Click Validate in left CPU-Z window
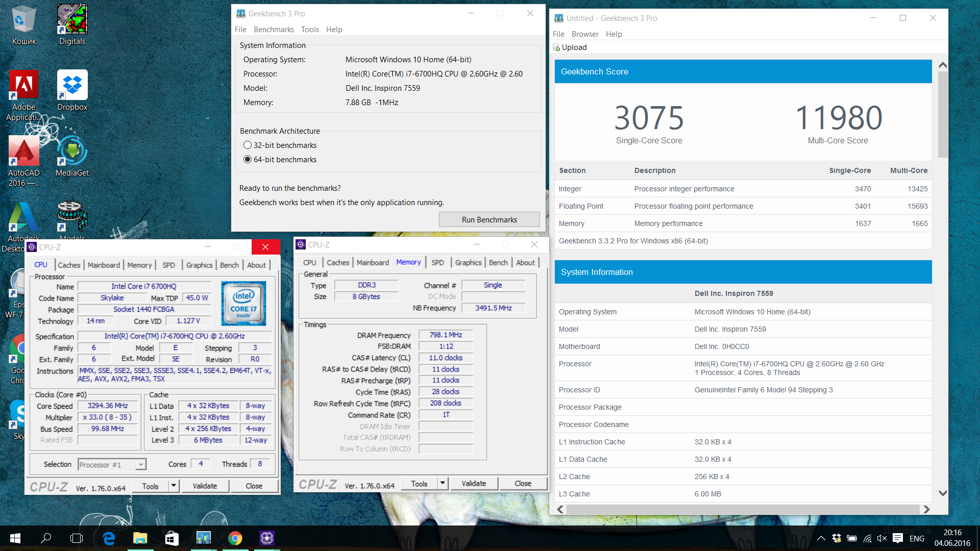The width and height of the screenshot is (980, 551). point(205,486)
